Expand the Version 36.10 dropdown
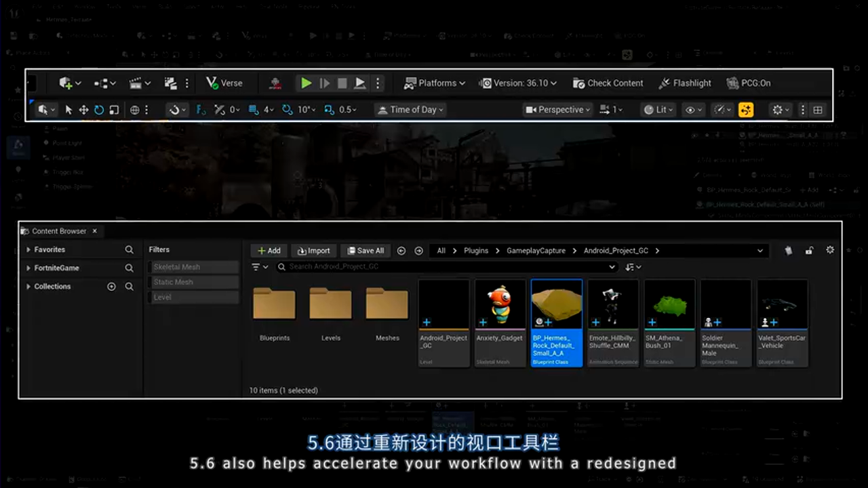868x488 pixels. (x=519, y=83)
